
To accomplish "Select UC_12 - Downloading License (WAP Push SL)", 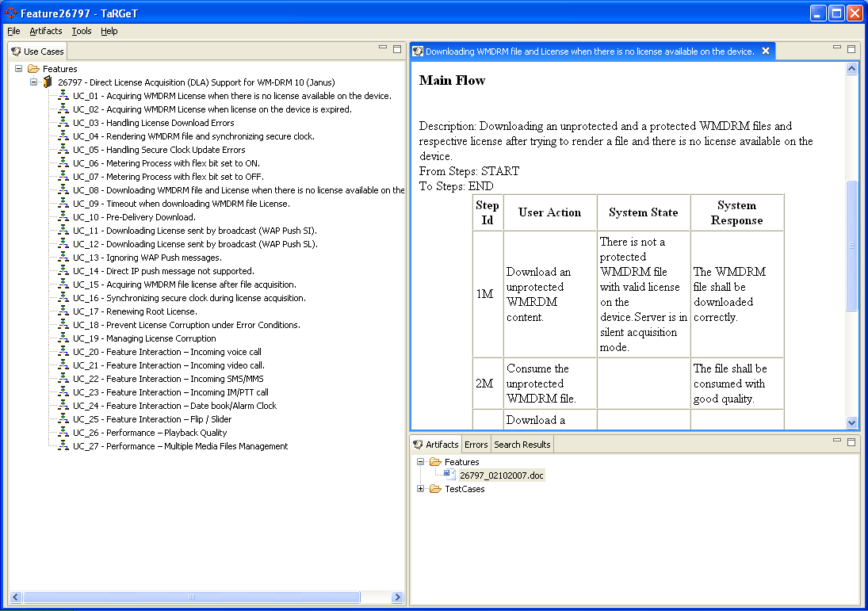I will click(196, 244).
